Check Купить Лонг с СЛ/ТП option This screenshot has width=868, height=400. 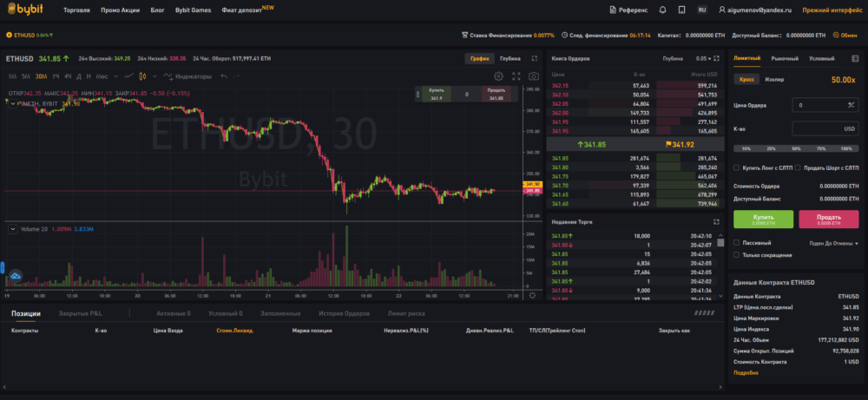click(737, 167)
